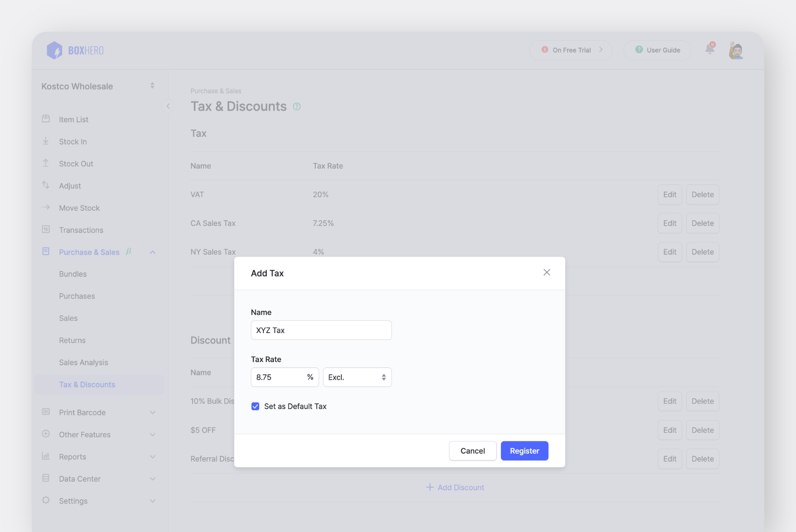Uncheck Set as Default Tax
This screenshot has width=796, height=532.
(x=255, y=406)
